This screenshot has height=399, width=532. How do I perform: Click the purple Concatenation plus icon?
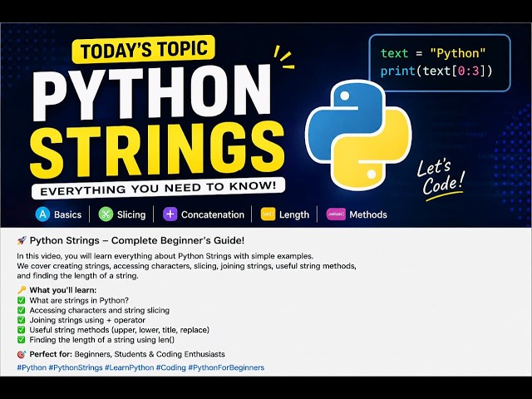pos(170,214)
